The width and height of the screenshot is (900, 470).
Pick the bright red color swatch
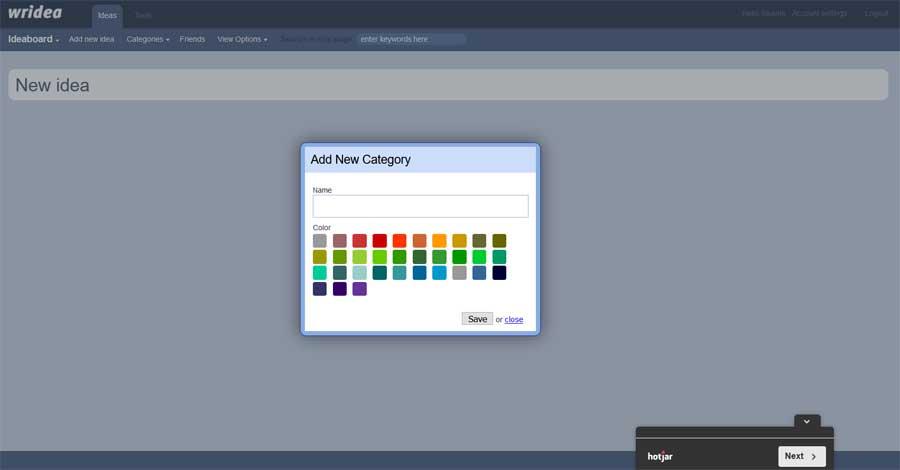pos(379,240)
